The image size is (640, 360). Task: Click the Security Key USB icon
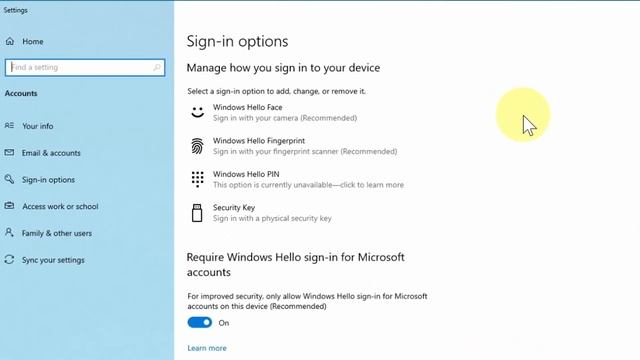(197, 213)
